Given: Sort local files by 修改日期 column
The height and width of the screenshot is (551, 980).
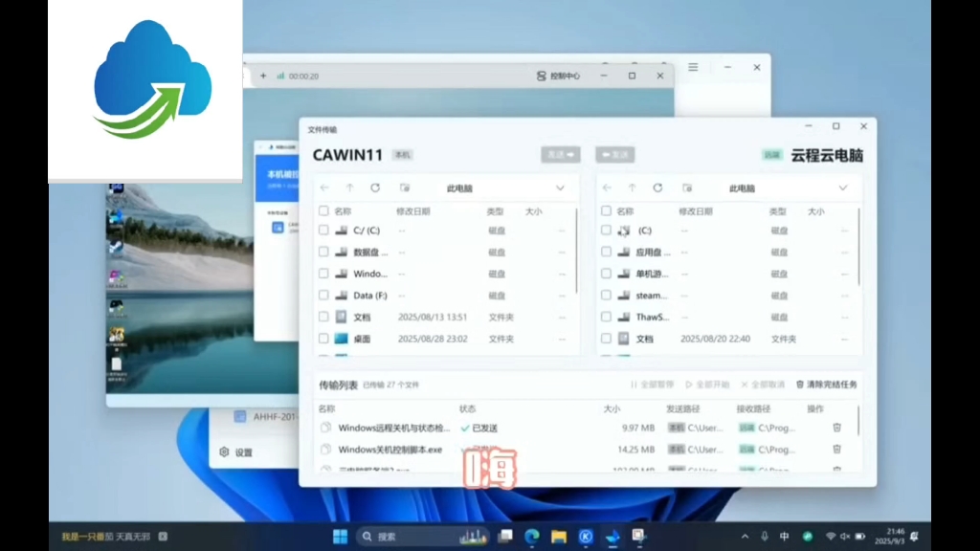Looking at the screenshot, I should tap(413, 211).
